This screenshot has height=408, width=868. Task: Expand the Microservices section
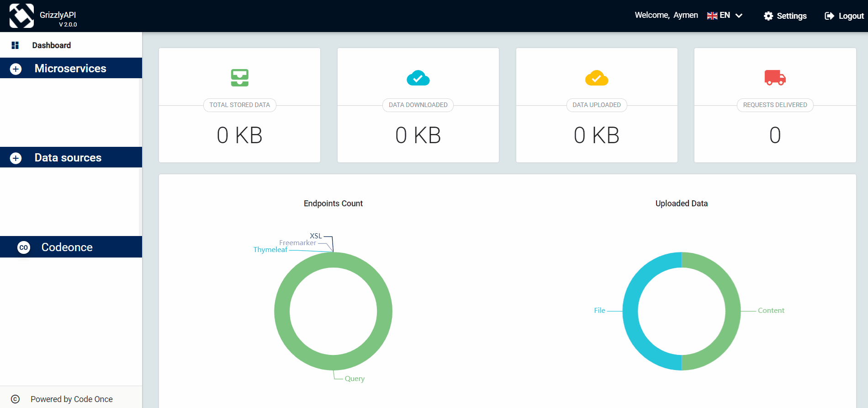tap(71, 68)
